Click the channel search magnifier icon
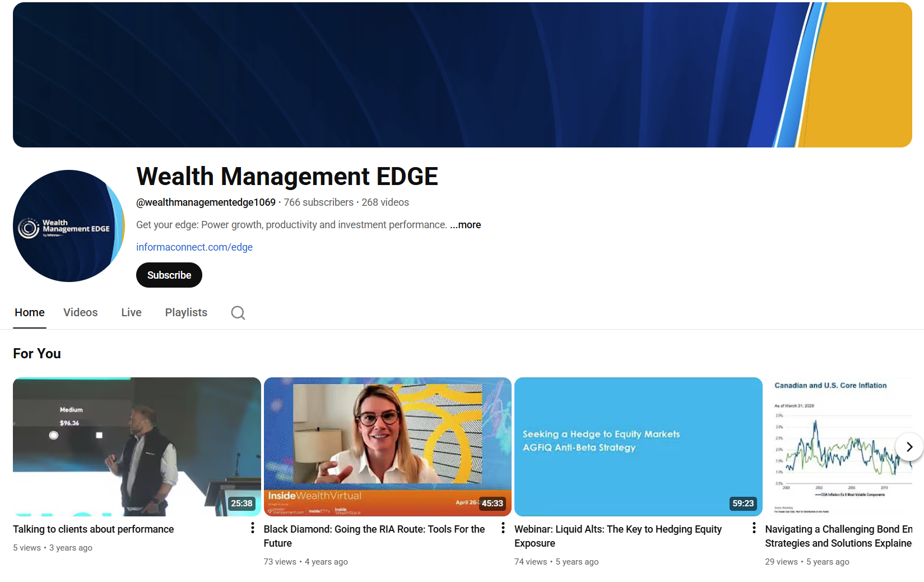The height and width of the screenshot is (582, 924). [238, 313]
